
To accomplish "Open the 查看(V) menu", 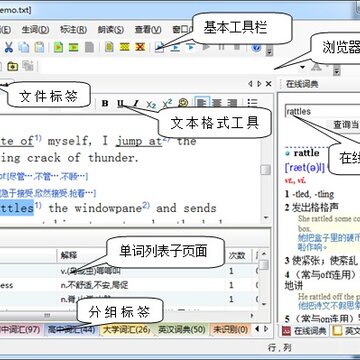I will [x=148, y=30].
